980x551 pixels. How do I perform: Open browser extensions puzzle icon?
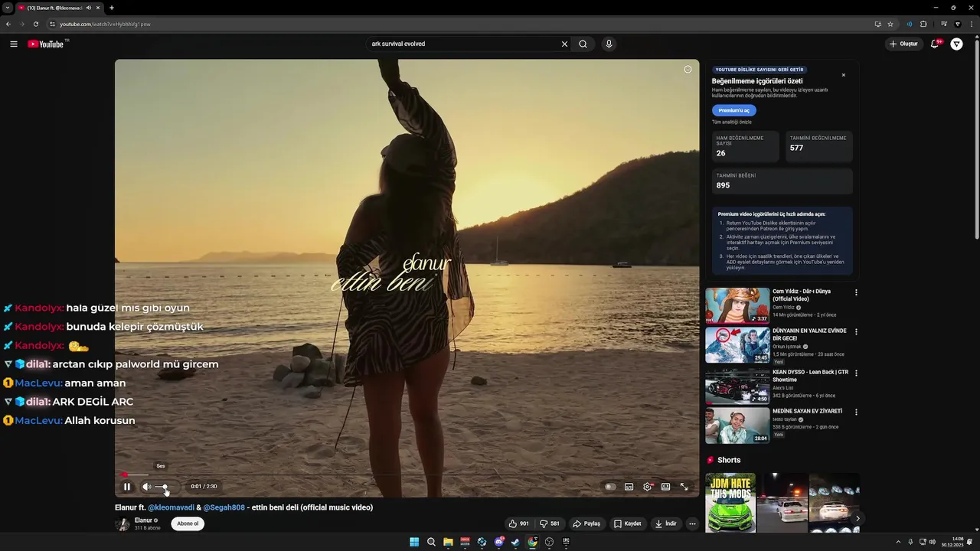click(923, 24)
